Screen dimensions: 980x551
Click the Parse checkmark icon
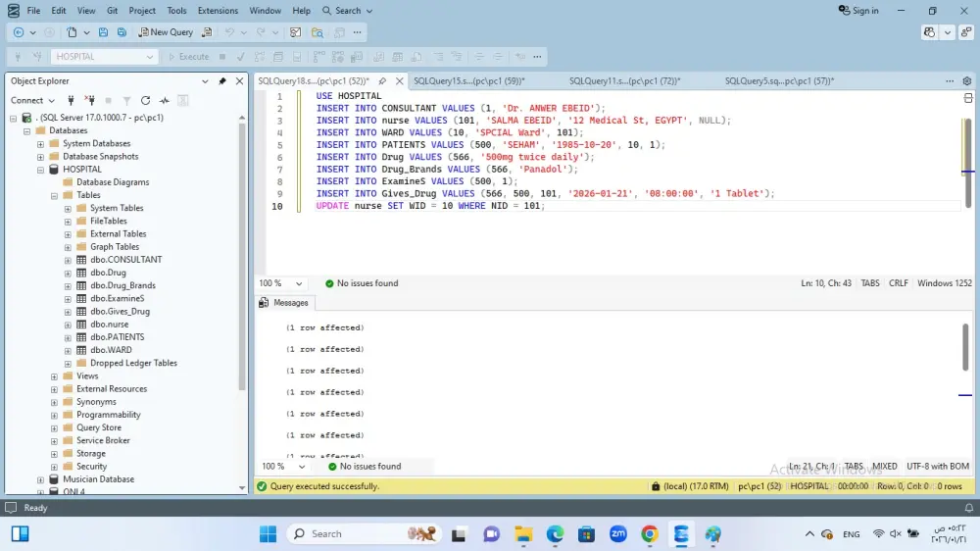click(241, 56)
